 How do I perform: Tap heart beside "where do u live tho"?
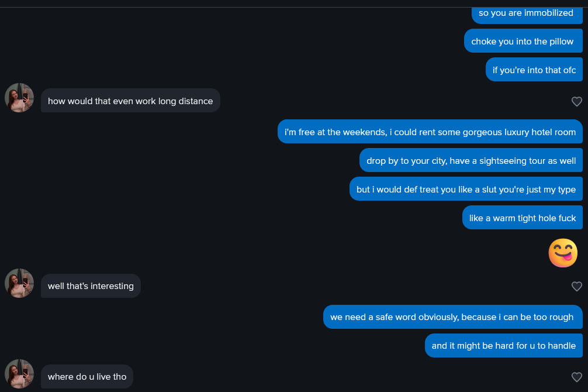576,377
